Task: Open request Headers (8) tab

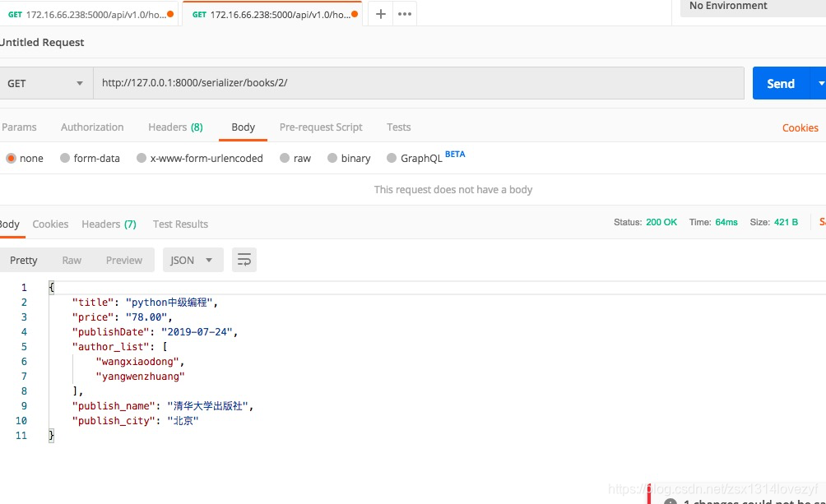Action: [x=175, y=127]
